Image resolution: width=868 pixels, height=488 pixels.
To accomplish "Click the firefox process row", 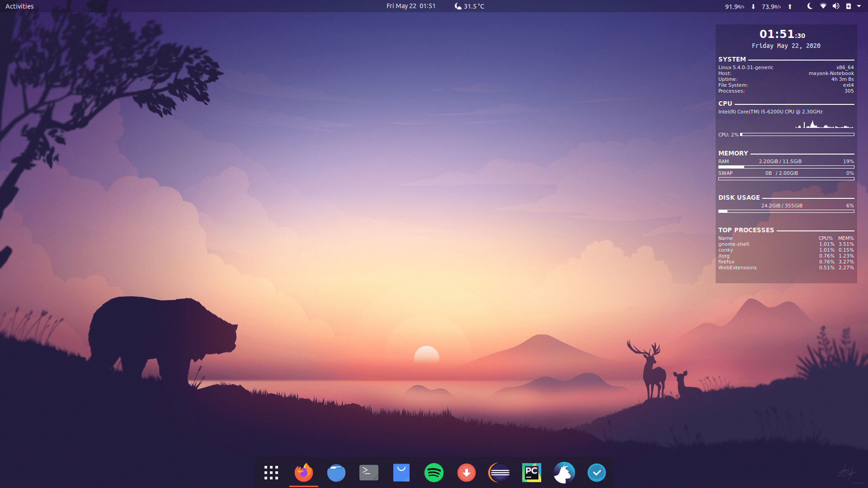I will (x=786, y=262).
